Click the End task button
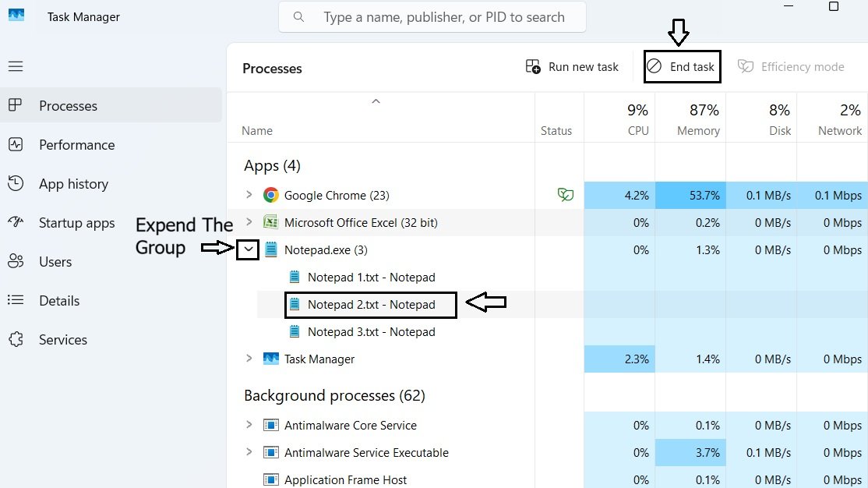The height and width of the screenshot is (488, 868). (682, 67)
